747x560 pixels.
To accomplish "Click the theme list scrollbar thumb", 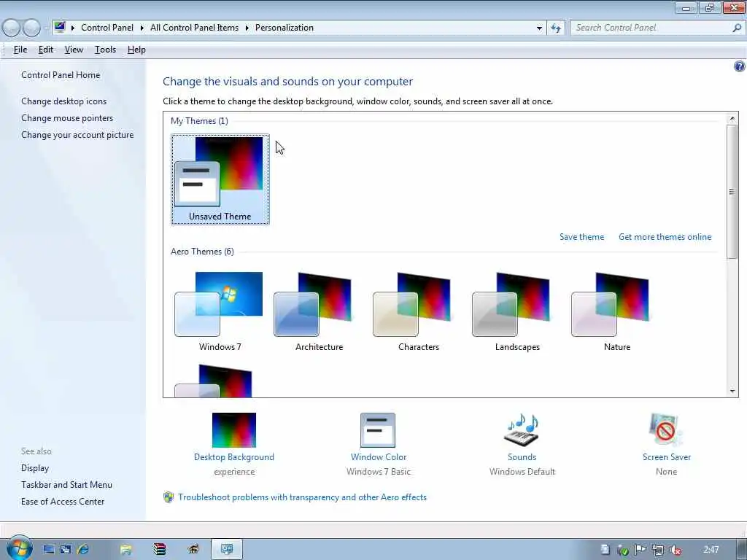I will coord(732,192).
